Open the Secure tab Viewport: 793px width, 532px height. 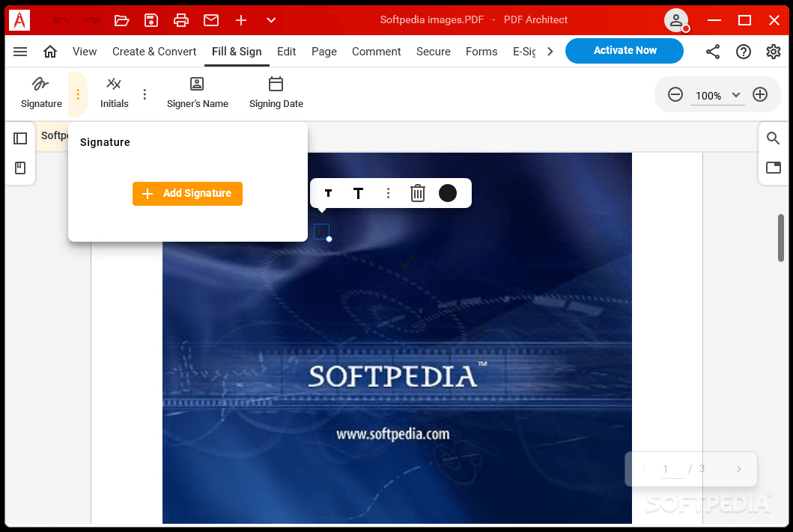(x=434, y=52)
